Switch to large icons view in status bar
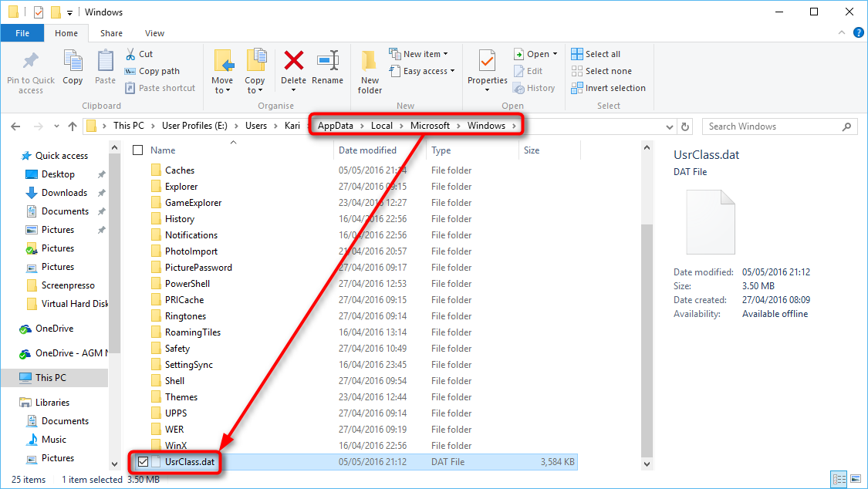This screenshot has height=489, width=868. point(855,479)
